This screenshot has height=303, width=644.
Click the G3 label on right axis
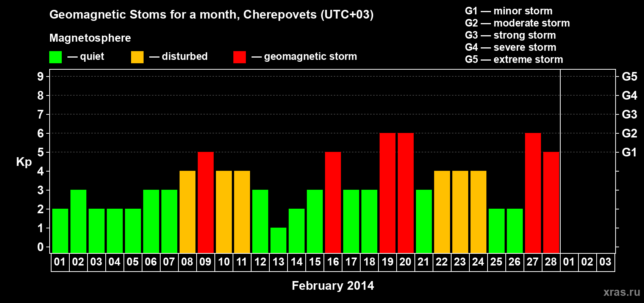pyautogui.click(x=630, y=114)
